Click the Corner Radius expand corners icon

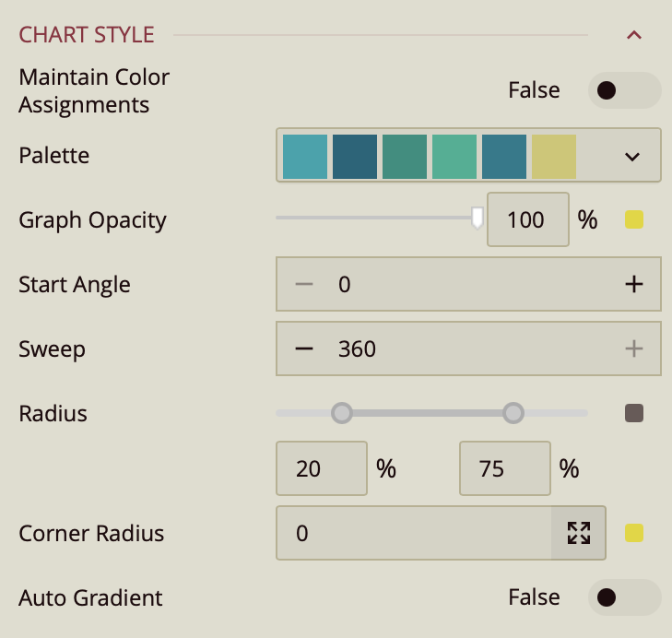(x=578, y=533)
